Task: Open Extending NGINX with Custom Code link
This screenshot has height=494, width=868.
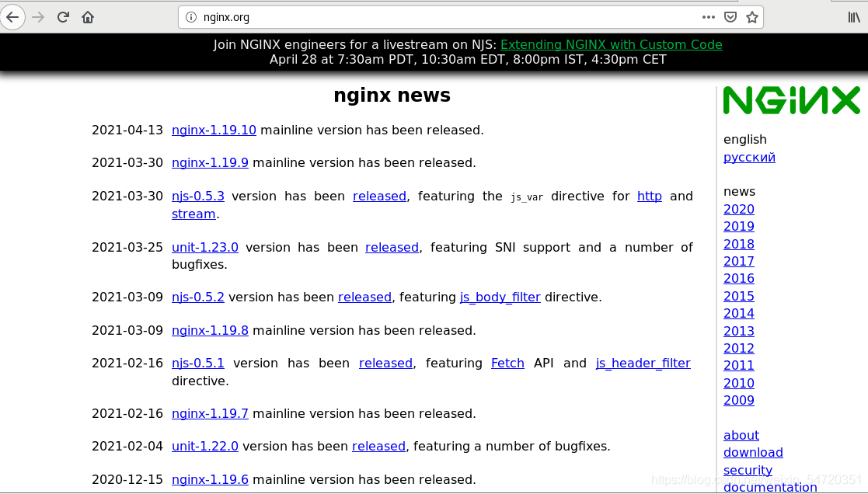Action: click(611, 44)
